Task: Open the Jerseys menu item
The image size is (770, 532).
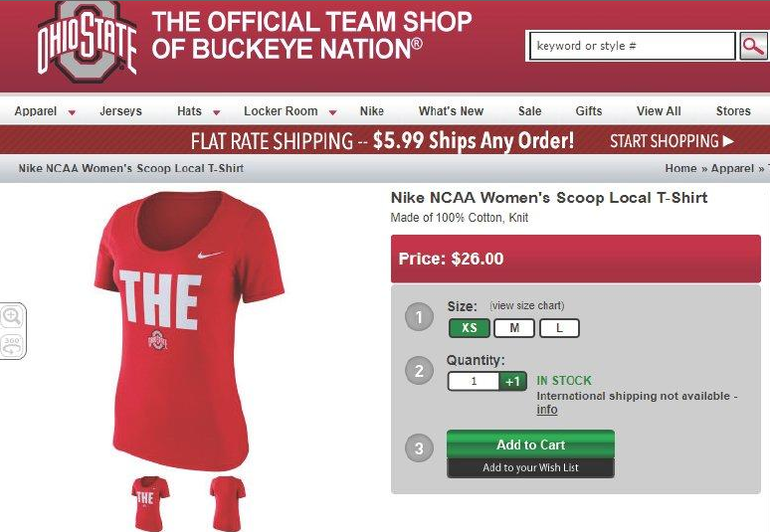Action: 120,111
